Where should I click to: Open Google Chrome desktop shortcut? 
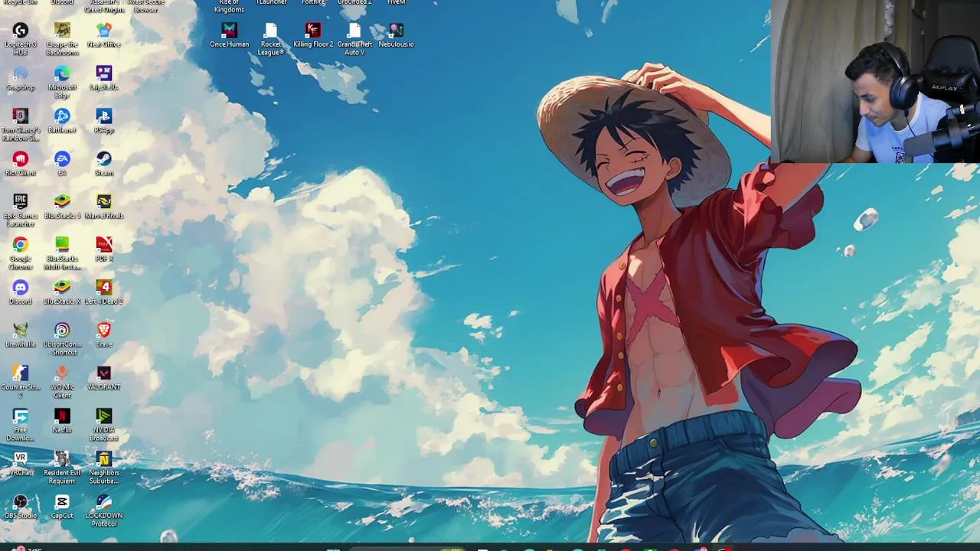click(21, 245)
